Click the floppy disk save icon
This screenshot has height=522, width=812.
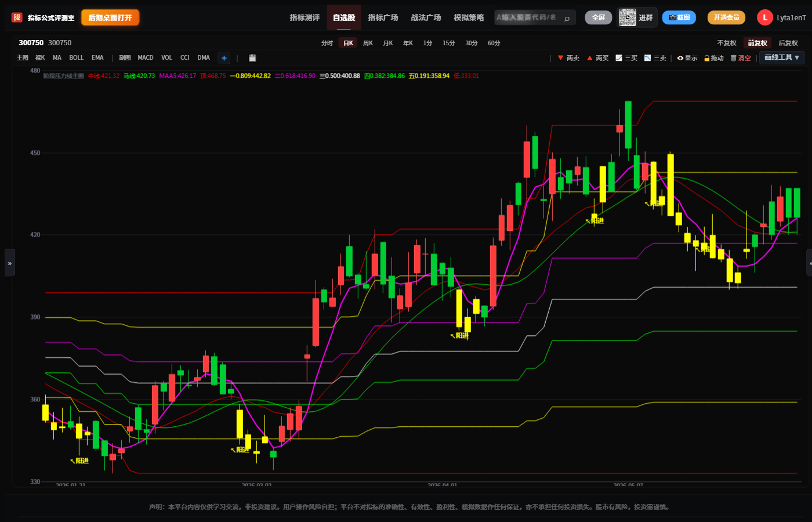pos(252,58)
